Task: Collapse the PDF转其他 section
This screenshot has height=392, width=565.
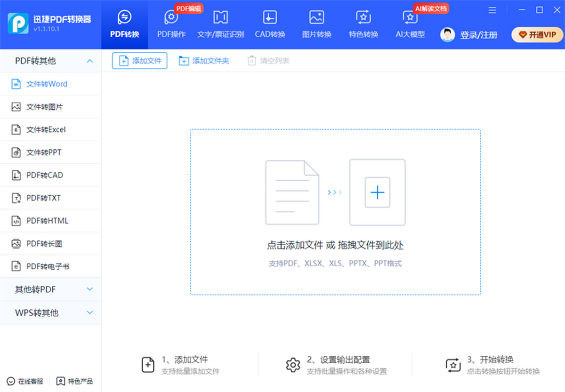Action: tap(89, 61)
